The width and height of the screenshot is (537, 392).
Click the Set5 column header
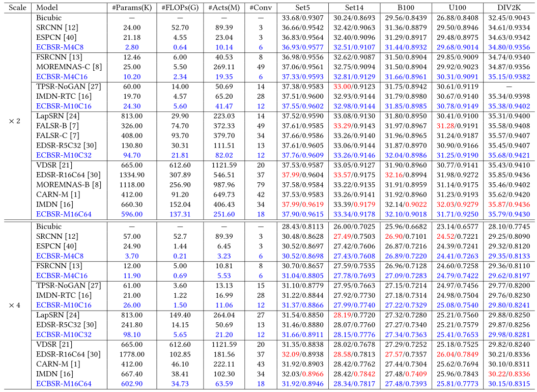point(303,8)
